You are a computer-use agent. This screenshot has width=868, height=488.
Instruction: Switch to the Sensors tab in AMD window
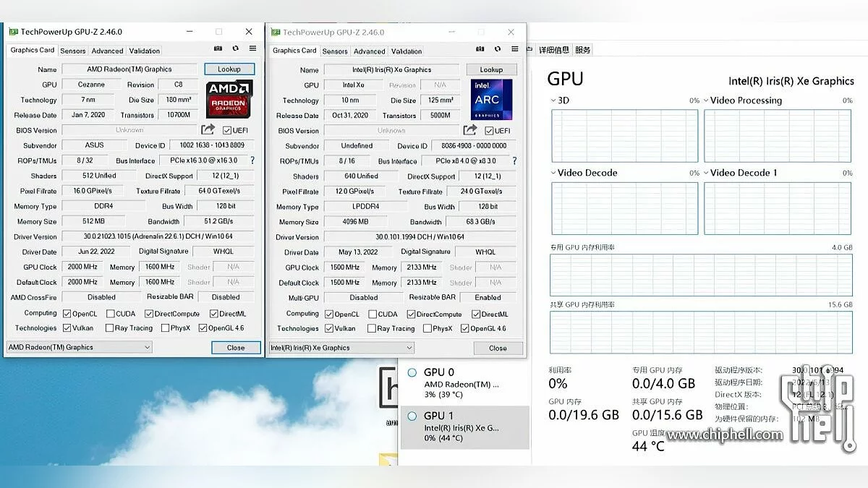tap(73, 51)
